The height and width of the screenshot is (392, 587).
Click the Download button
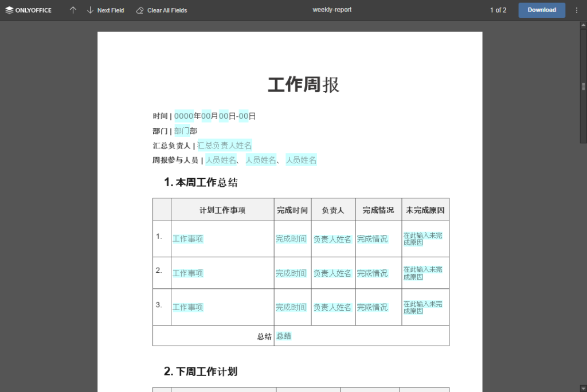tap(541, 10)
